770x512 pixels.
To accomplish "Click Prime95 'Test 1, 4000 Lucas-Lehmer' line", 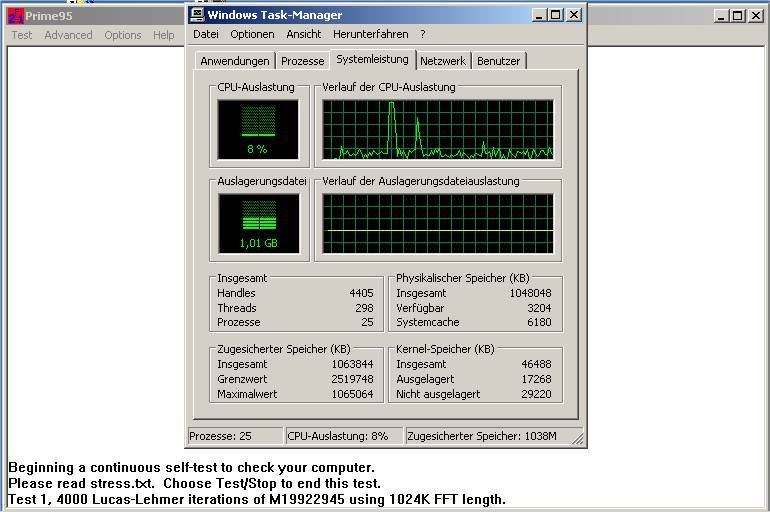I will [x=257, y=500].
